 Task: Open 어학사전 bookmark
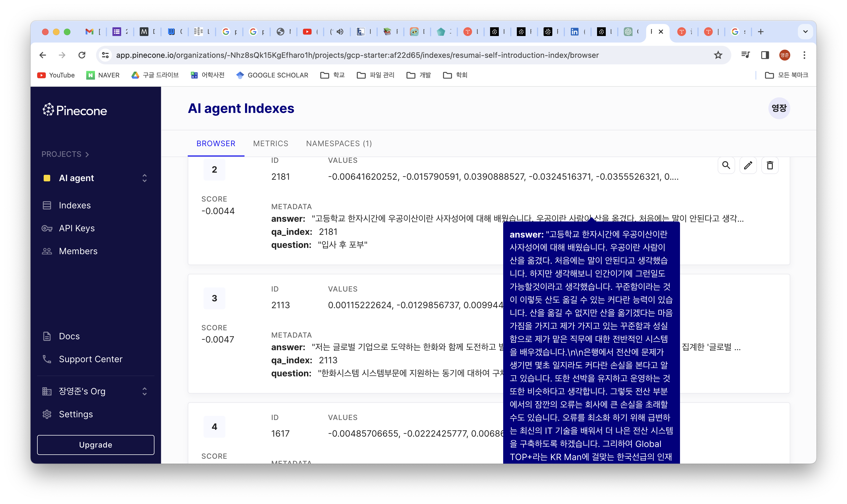208,75
